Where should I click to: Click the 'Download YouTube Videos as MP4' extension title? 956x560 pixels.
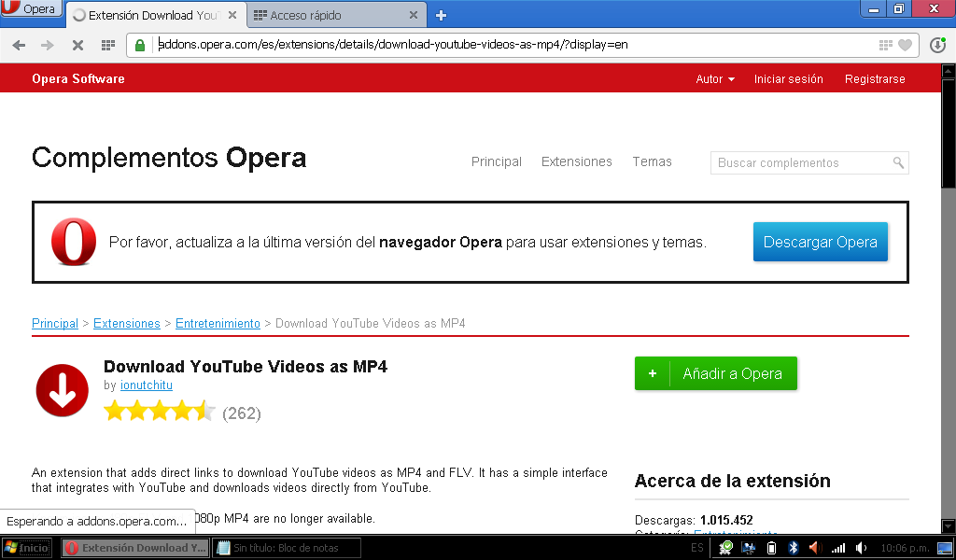click(x=246, y=366)
